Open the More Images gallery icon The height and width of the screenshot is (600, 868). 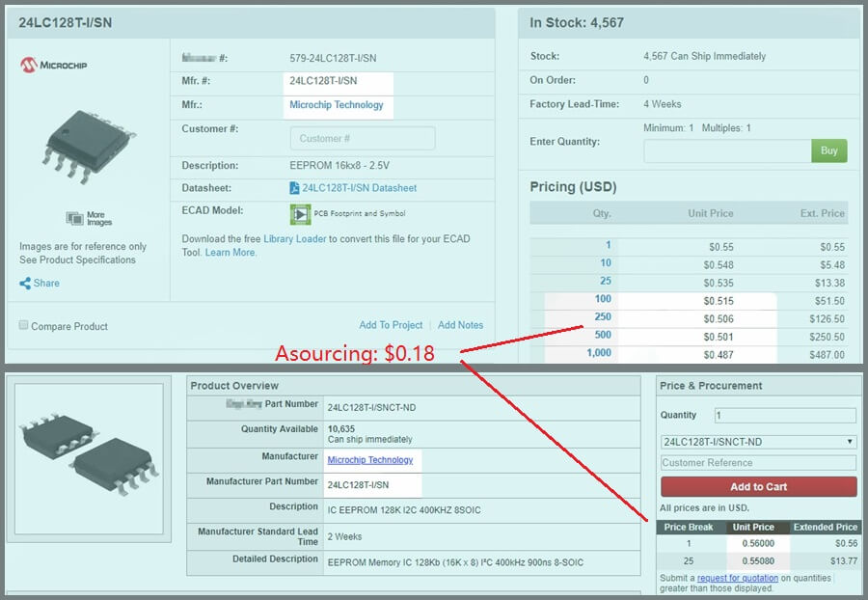(75, 219)
